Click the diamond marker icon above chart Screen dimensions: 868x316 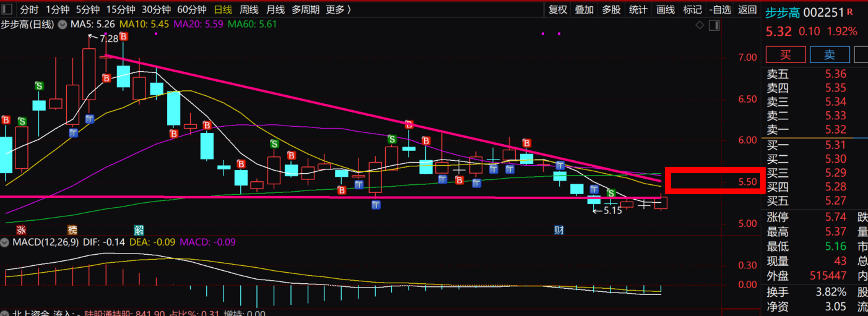click(x=700, y=25)
